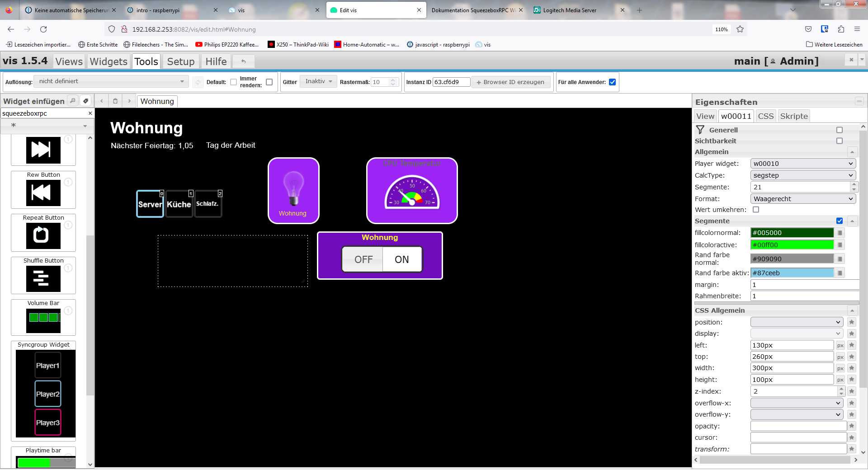Viewport: 868px width, 470px height.
Task: Select the Repeat Button widget
Action: (x=43, y=232)
